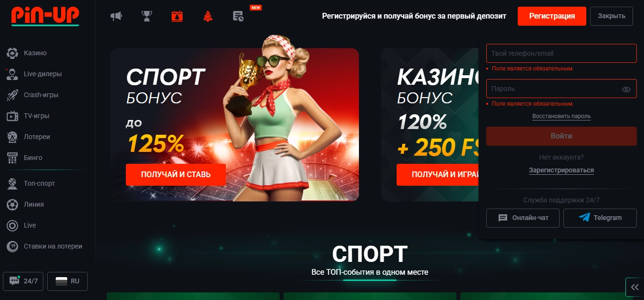
Task: Open the megaphone announcements icon
Action: pos(116,16)
